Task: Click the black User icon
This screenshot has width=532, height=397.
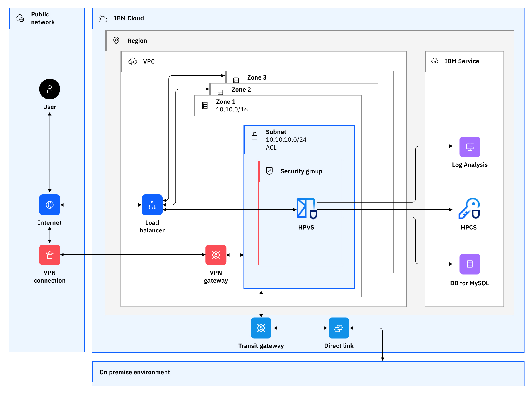Action: click(50, 89)
